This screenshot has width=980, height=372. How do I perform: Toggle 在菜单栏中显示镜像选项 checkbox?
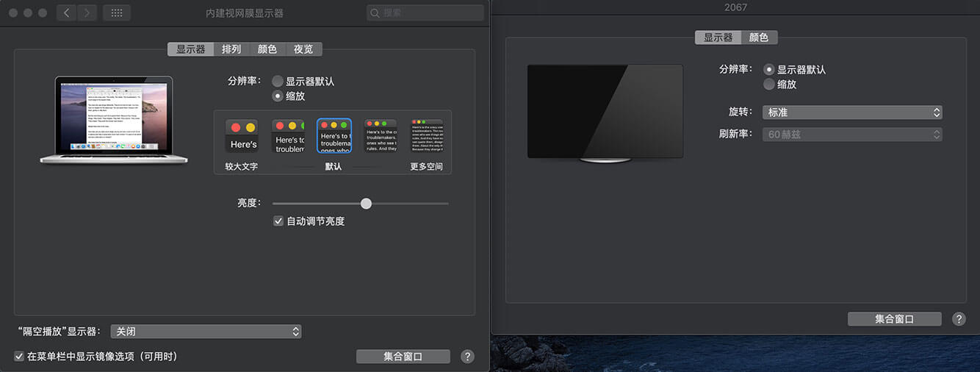pyautogui.click(x=19, y=357)
